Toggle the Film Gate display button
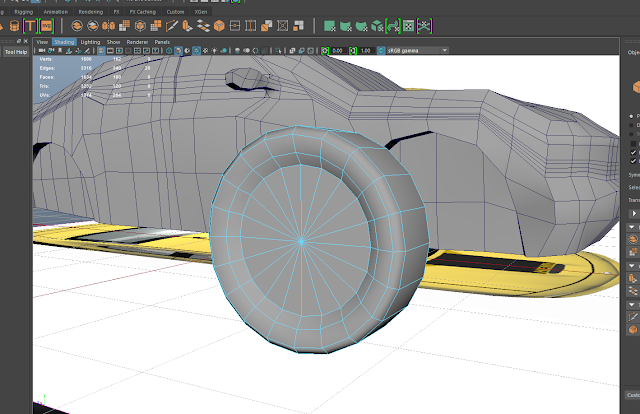This screenshot has height=414, width=640. 110,51
